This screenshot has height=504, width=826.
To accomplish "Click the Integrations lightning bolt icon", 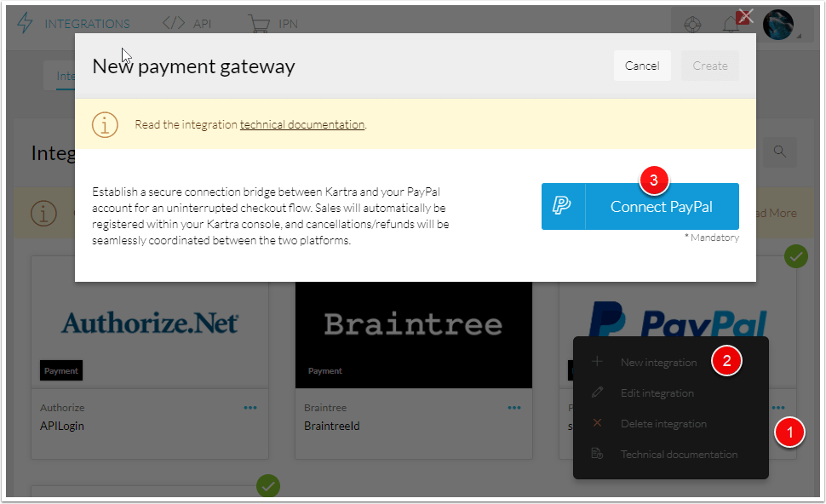I will [x=26, y=23].
